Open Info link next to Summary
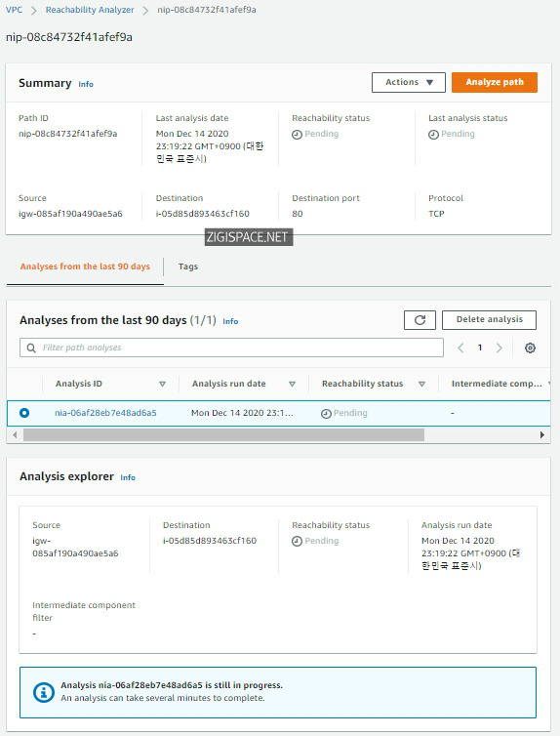560x736 pixels. 86,84
